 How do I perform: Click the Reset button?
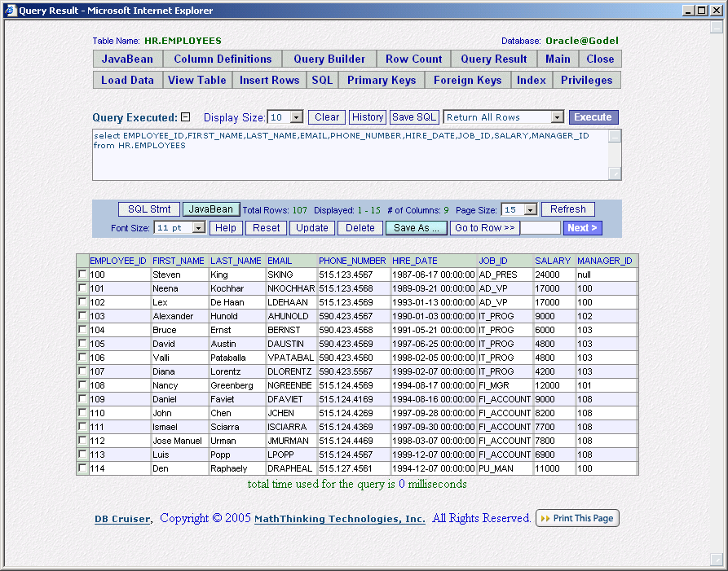pos(267,228)
